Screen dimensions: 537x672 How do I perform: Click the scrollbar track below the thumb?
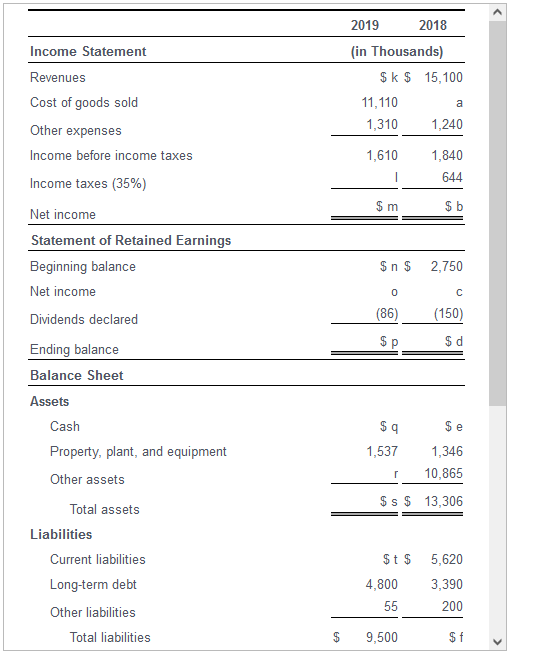pos(497,519)
